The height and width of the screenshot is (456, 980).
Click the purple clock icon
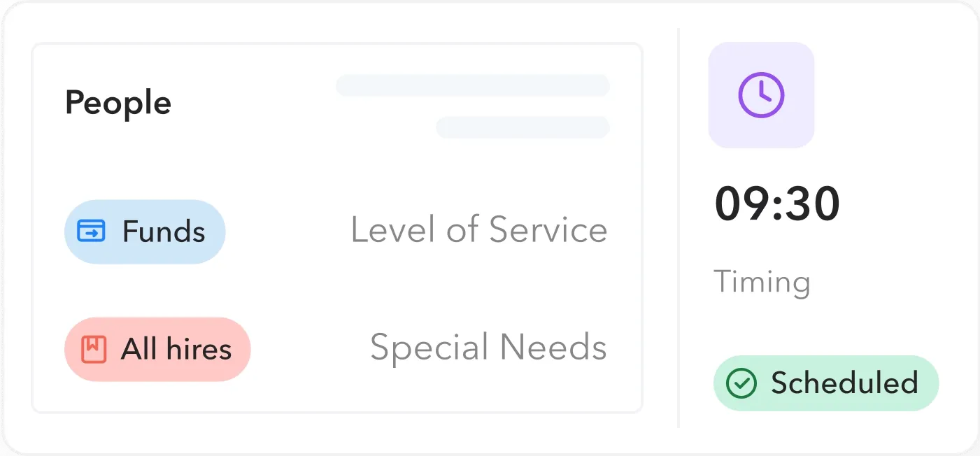[761, 95]
